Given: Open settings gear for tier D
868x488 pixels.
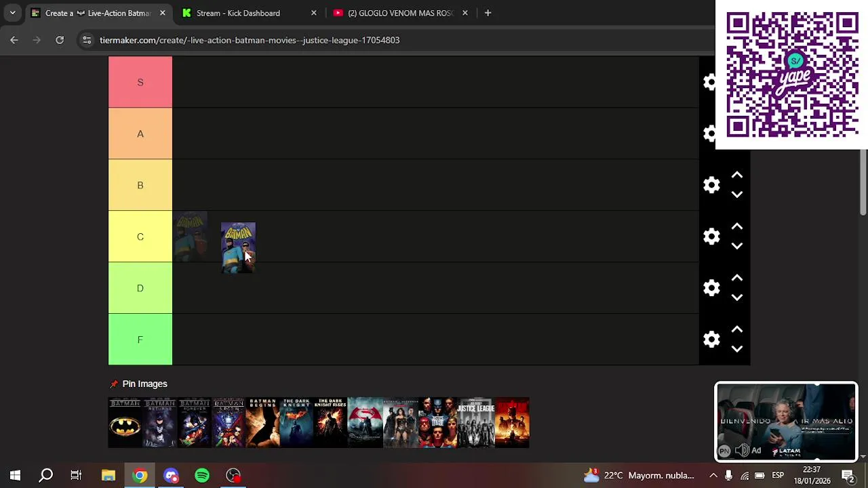Looking at the screenshot, I should (711, 288).
